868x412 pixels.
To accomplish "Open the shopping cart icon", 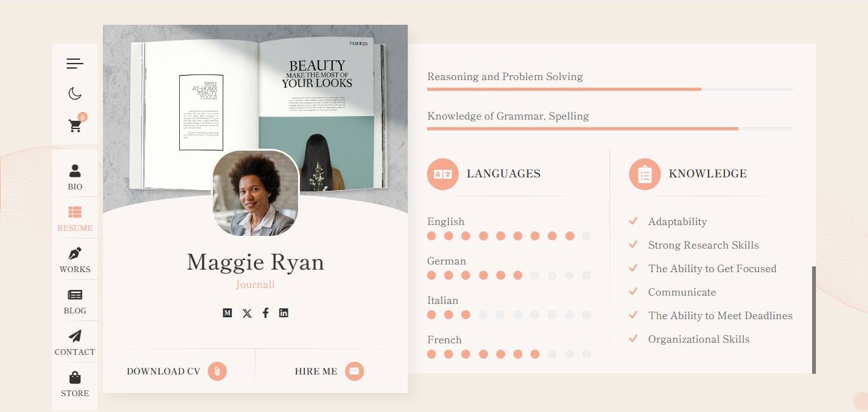I will pos(76,126).
